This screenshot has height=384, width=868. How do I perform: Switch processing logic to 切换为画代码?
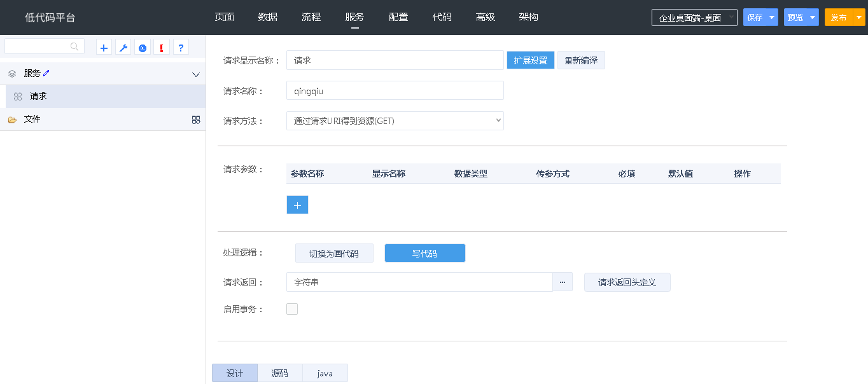pyautogui.click(x=334, y=253)
